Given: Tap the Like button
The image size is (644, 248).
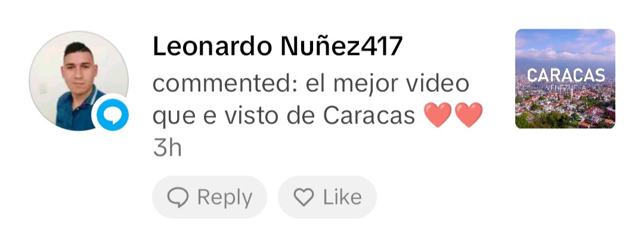Looking at the screenshot, I should pos(327,197).
